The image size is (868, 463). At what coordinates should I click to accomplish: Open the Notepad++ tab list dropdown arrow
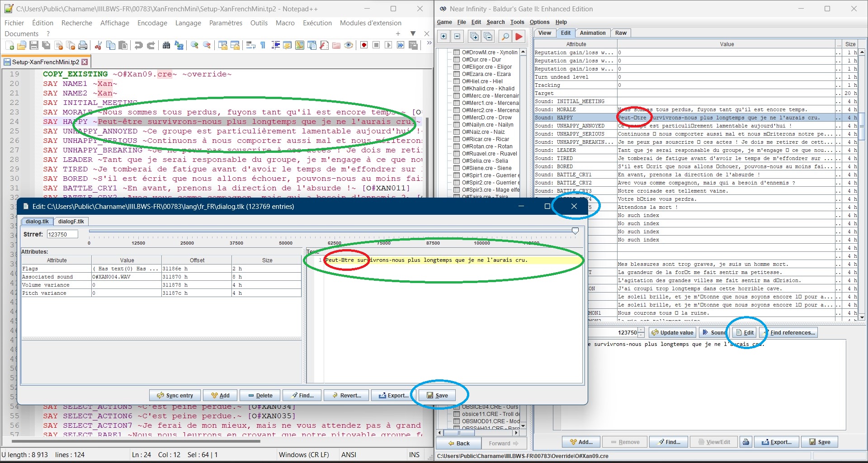tap(413, 33)
